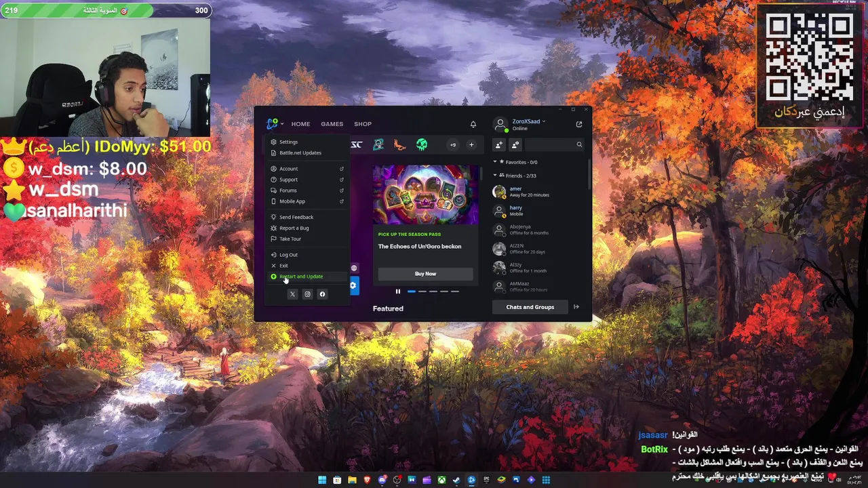Click the friends search field
The width and height of the screenshot is (868, 488).
click(x=554, y=144)
